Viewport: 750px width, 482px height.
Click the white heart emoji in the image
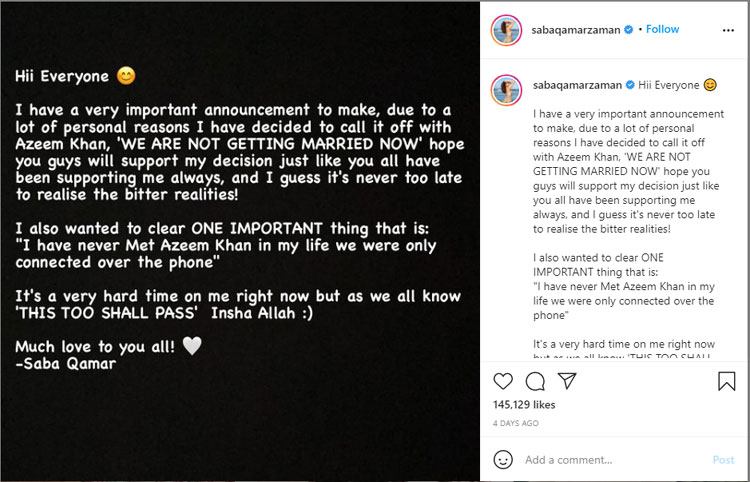click(192, 346)
